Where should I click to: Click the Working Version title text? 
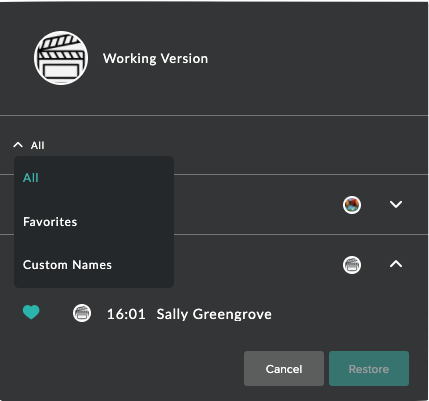coord(155,59)
